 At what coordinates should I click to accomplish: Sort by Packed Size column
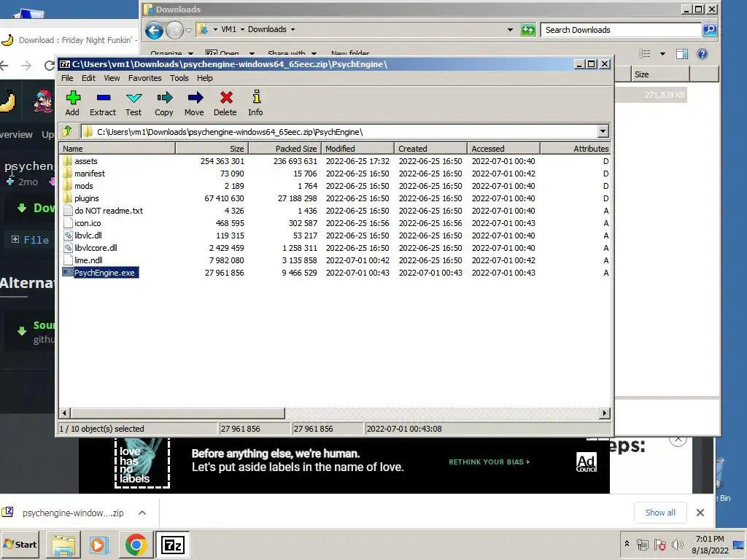[285, 149]
